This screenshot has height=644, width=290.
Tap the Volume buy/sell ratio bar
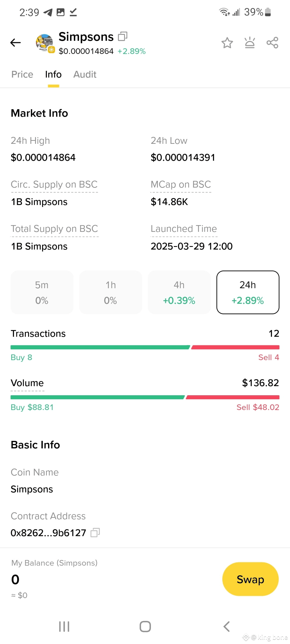(145, 397)
